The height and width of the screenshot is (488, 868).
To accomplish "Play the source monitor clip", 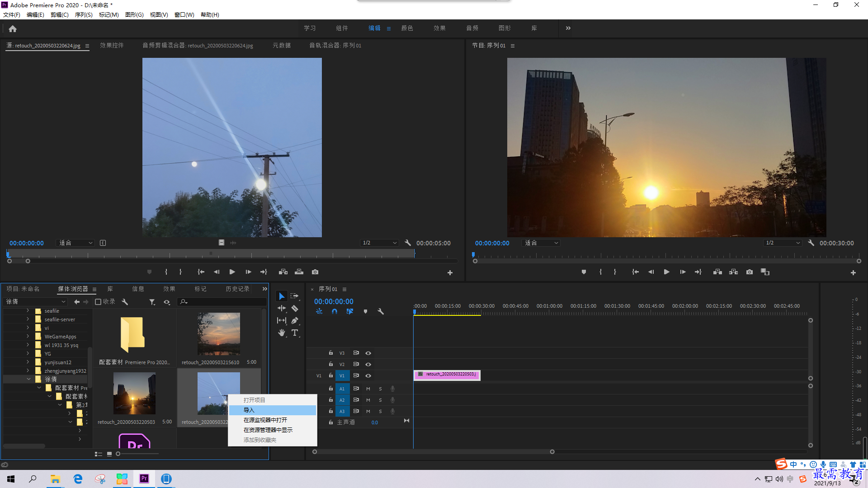I will click(x=232, y=272).
